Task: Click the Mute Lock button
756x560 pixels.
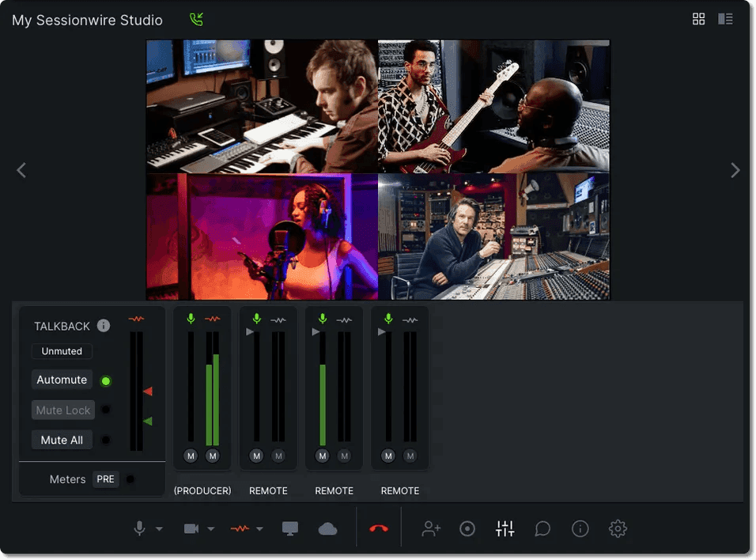Action: (x=62, y=410)
